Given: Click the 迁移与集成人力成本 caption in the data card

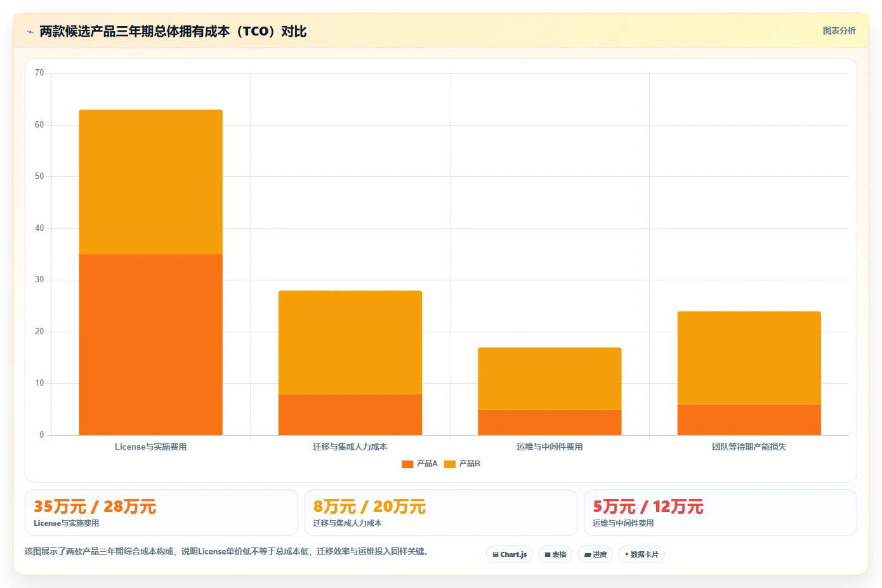Looking at the screenshot, I should [347, 523].
